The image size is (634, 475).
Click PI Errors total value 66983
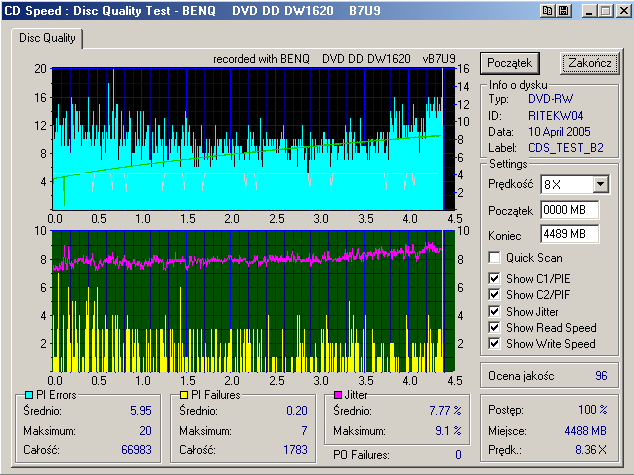pyautogui.click(x=136, y=450)
